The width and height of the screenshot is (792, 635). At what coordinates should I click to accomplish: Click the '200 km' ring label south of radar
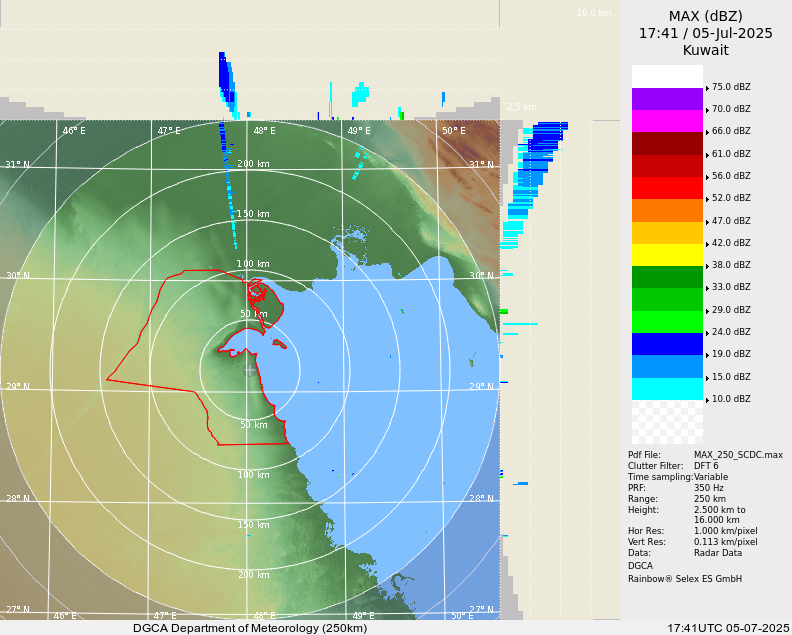click(x=253, y=575)
